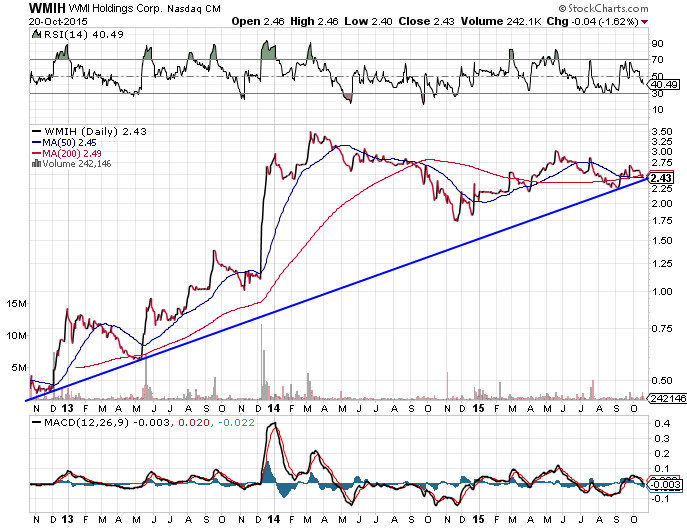
Task: Click the 30 level on RSI axis
Action: click(658, 93)
